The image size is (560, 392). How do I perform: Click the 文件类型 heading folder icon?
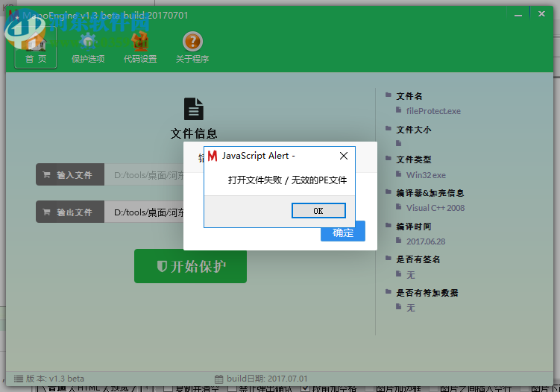pyautogui.click(x=388, y=159)
